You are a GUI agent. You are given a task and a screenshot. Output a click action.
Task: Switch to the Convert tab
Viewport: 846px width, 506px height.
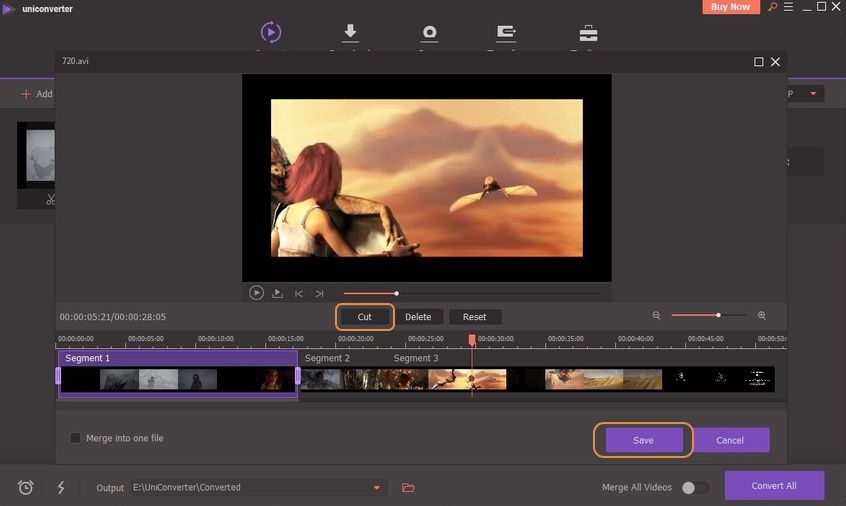point(270,33)
